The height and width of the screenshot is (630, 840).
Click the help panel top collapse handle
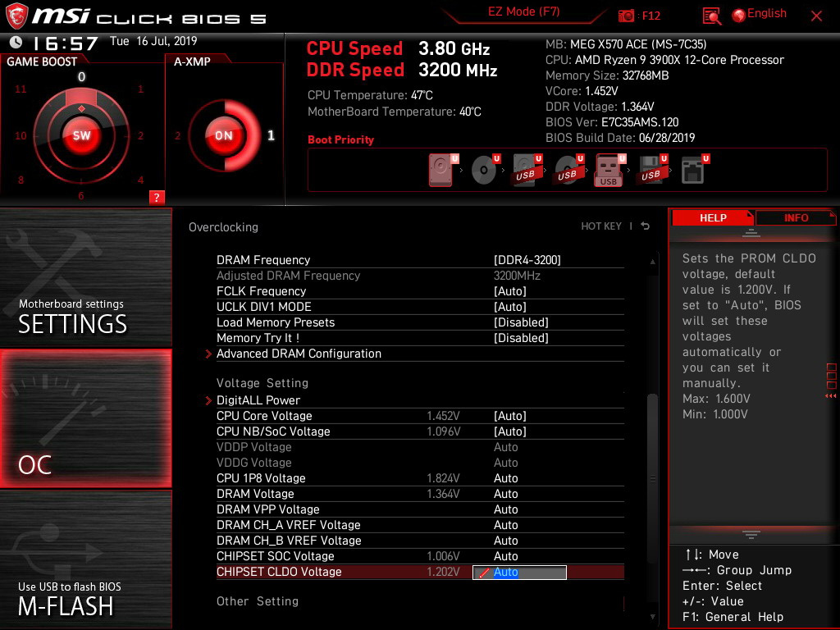(x=751, y=233)
